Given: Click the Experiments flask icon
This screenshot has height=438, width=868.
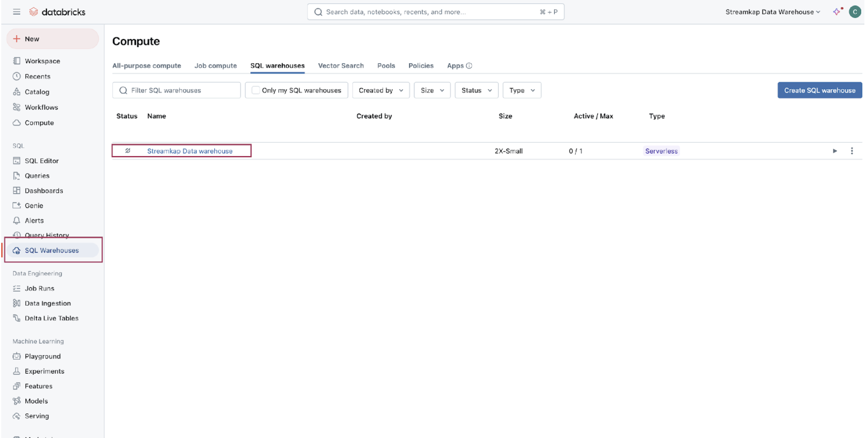Looking at the screenshot, I should click(16, 371).
